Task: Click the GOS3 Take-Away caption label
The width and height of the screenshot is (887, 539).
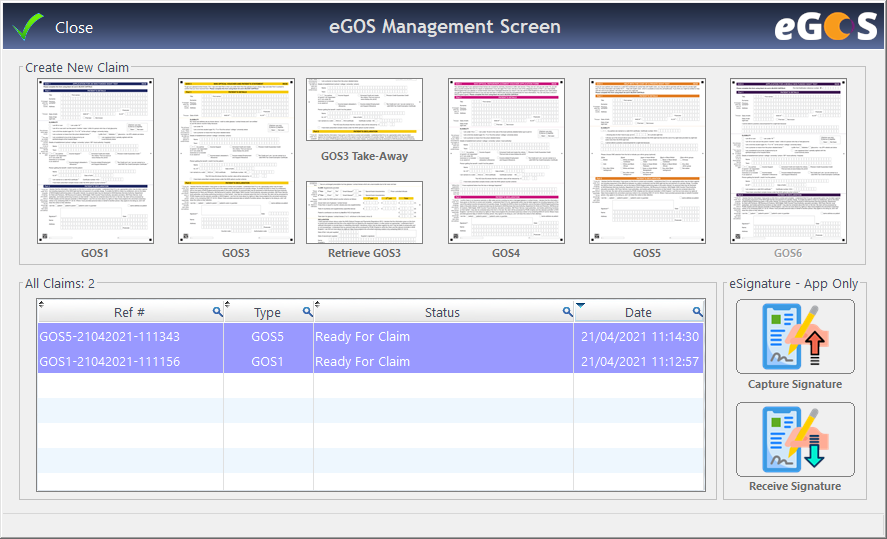Action: [x=364, y=156]
